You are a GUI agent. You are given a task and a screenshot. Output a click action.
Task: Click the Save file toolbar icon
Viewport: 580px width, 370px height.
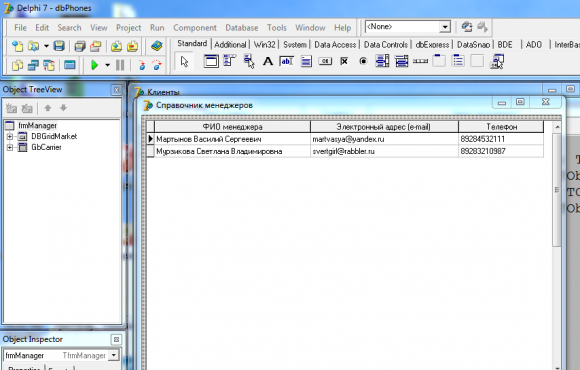click(x=59, y=46)
